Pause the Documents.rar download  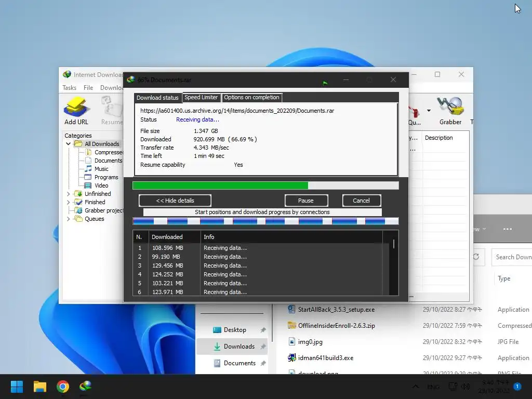306,201
